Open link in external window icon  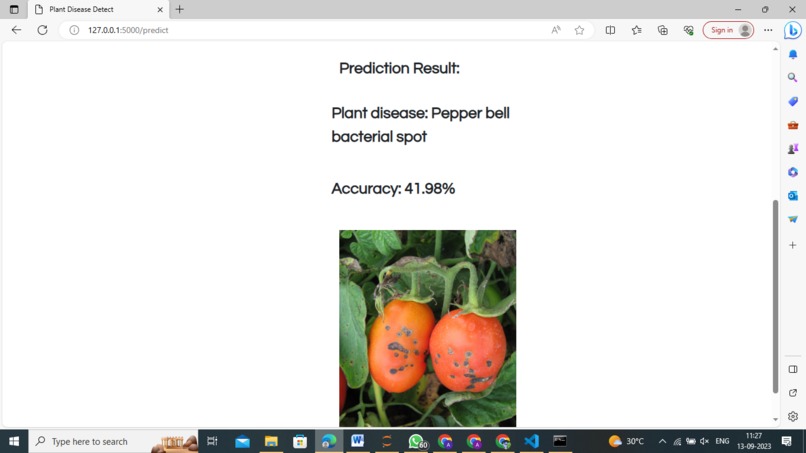793,393
